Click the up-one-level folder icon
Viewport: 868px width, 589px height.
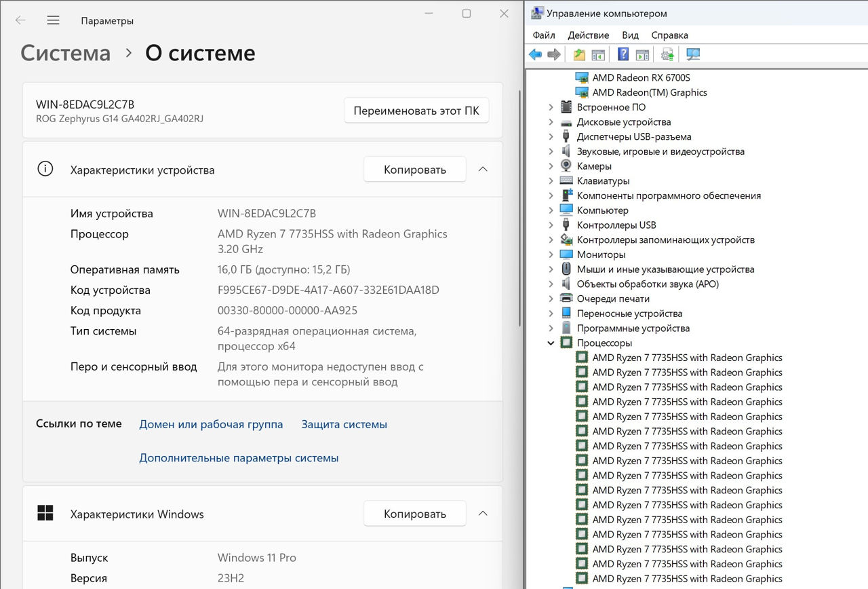579,54
